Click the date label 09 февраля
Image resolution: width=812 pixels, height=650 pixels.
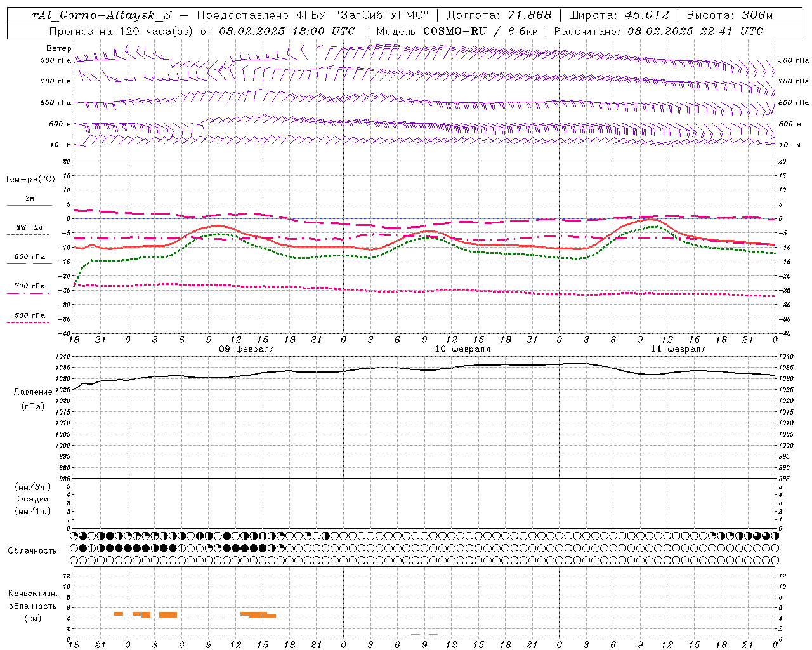[x=247, y=349]
